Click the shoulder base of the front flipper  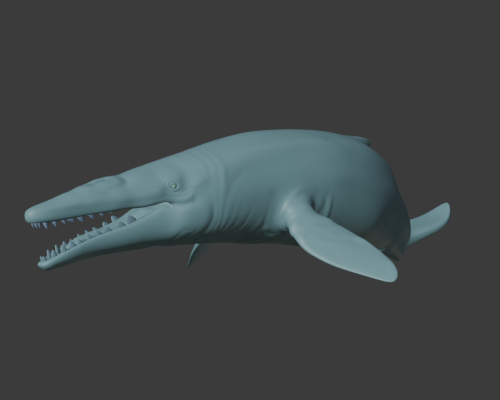click(x=297, y=208)
